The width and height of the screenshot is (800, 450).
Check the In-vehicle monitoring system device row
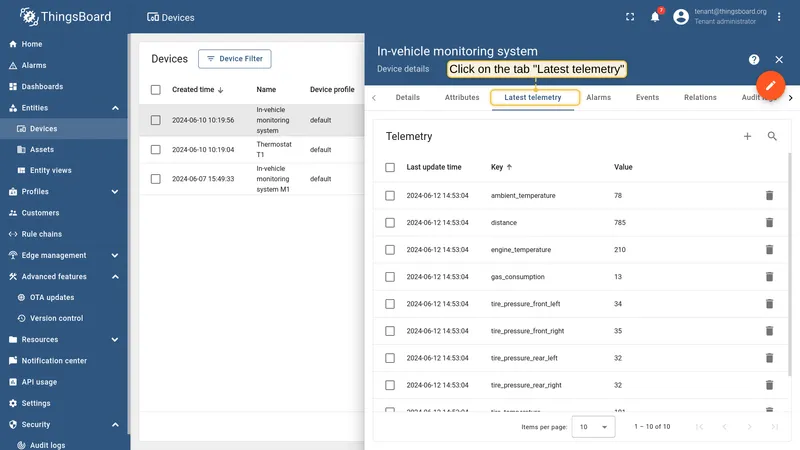click(x=156, y=120)
